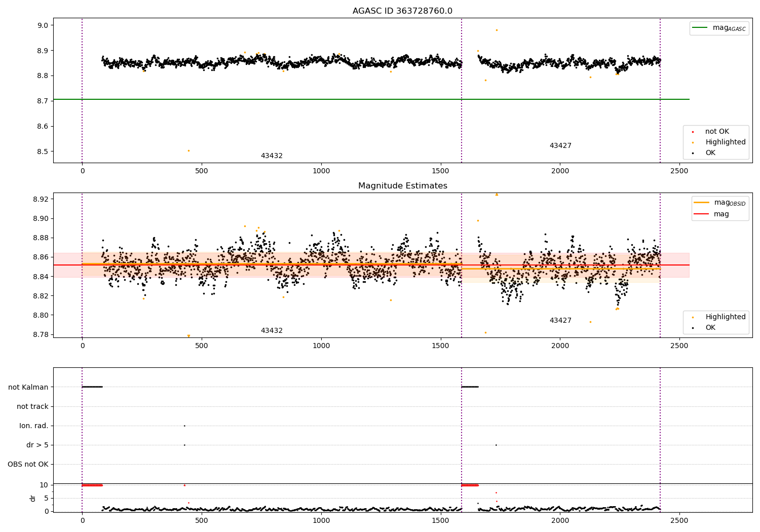Click obsid label 43432 in Magnitude Estimates plot
Screen dimensions: 760x532
pyautogui.click(x=272, y=331)
